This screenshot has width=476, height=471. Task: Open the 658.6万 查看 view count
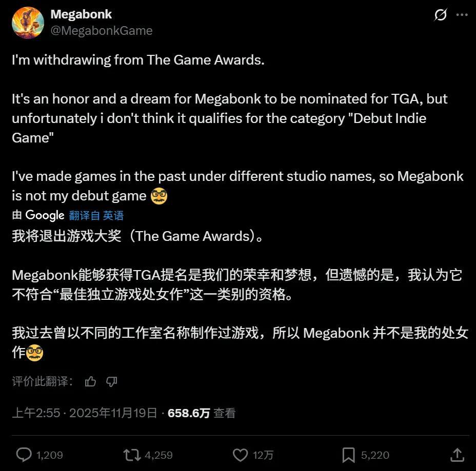point(202,413)
